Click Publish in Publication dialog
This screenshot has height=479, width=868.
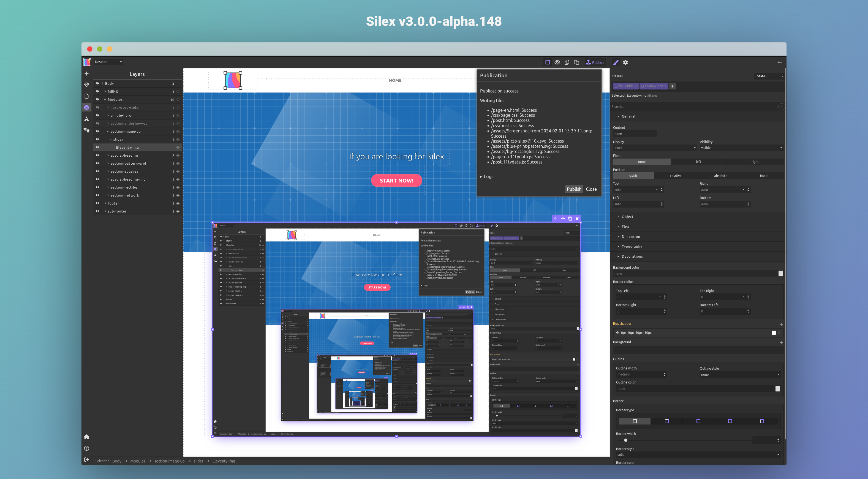(x=574, y=189)
